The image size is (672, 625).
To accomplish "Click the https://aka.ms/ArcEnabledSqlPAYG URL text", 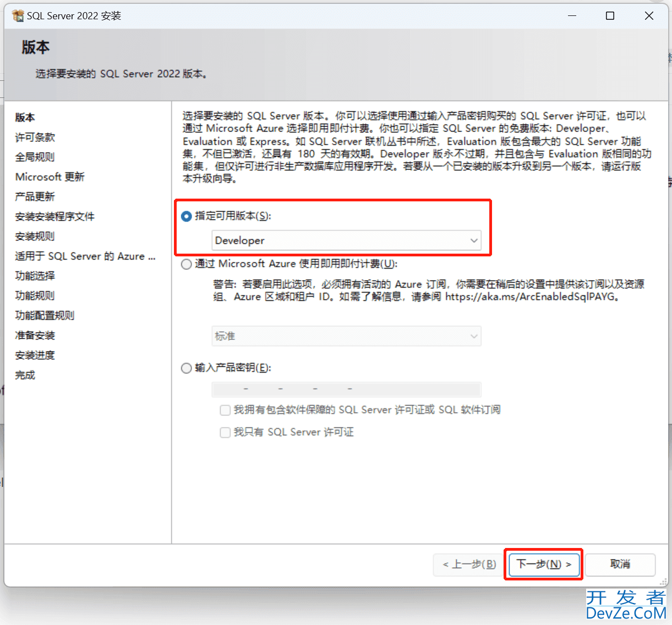I will point(529,297).
